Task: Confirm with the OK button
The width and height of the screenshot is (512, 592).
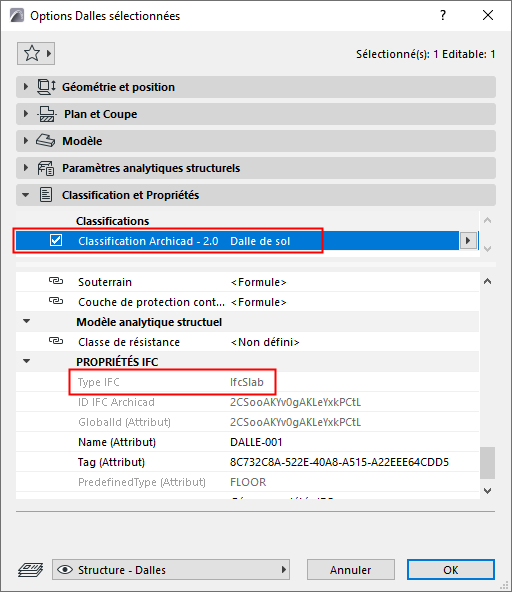Action: [451, 570]
